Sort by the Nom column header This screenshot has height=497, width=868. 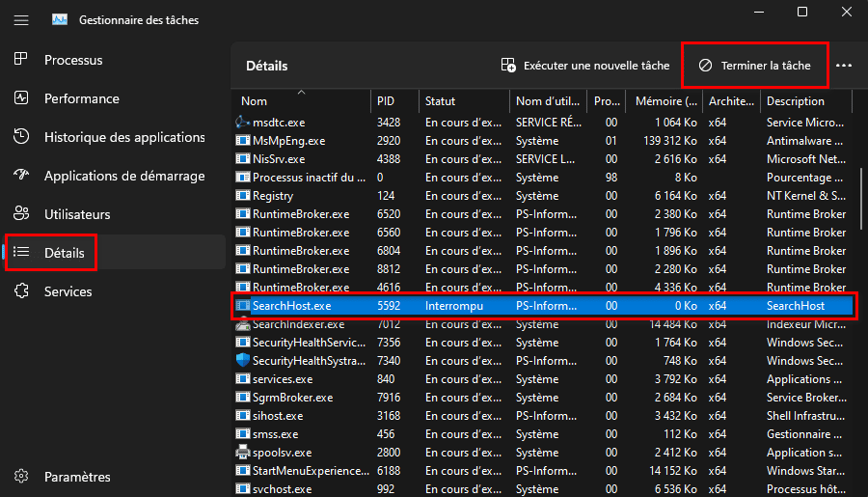tap(302, 101)
